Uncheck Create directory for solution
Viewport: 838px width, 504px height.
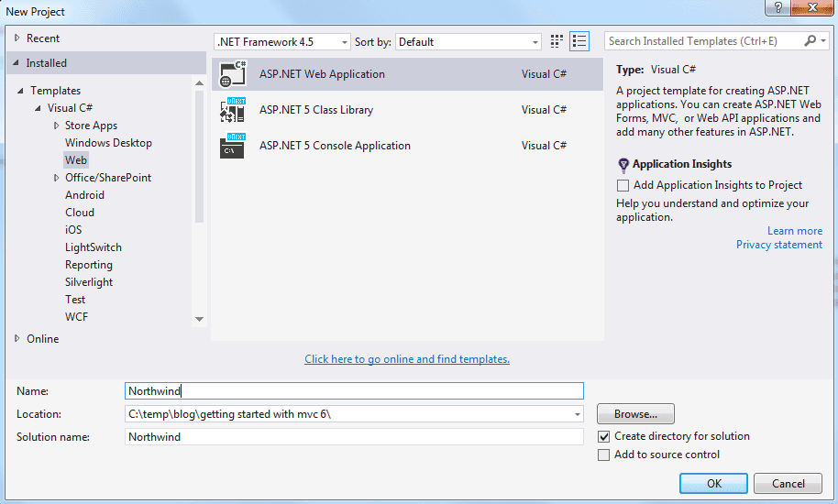[603, 437]
